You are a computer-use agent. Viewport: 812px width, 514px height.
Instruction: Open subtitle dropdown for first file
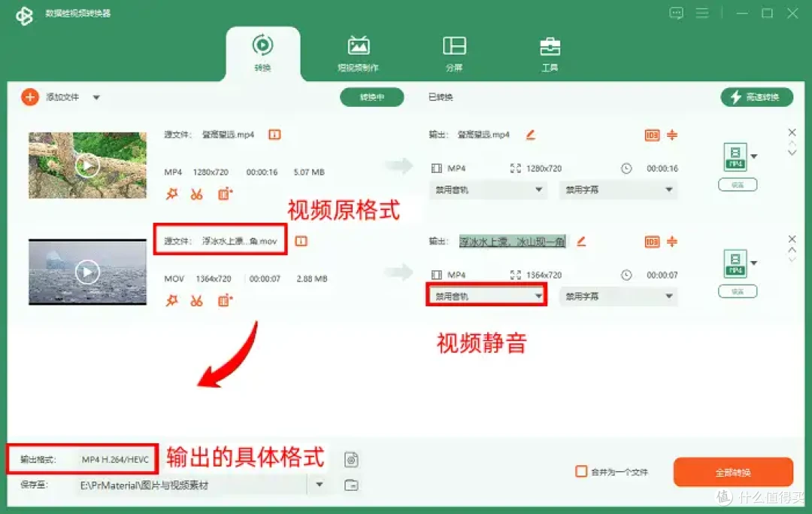pos(618,190)
